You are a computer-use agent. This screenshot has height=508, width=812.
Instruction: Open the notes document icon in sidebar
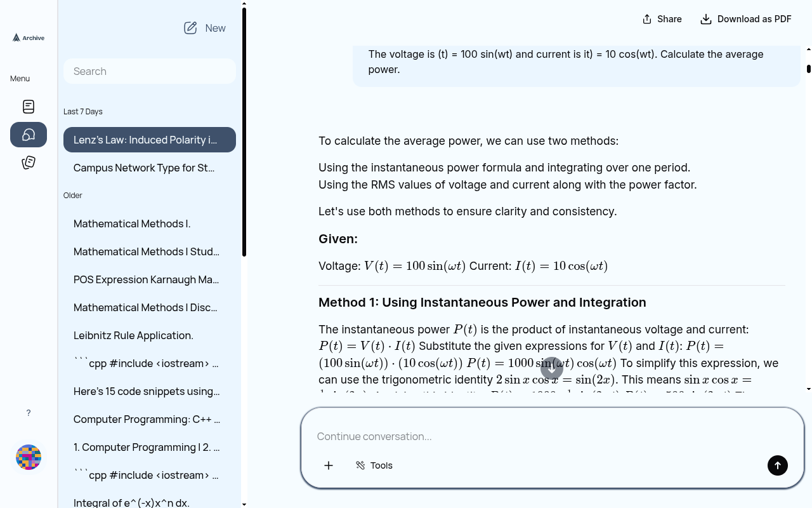pos(29,107)
